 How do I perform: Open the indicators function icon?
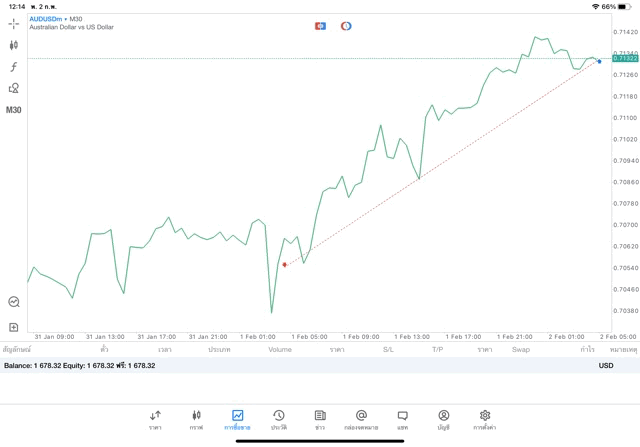click(14, 67)
